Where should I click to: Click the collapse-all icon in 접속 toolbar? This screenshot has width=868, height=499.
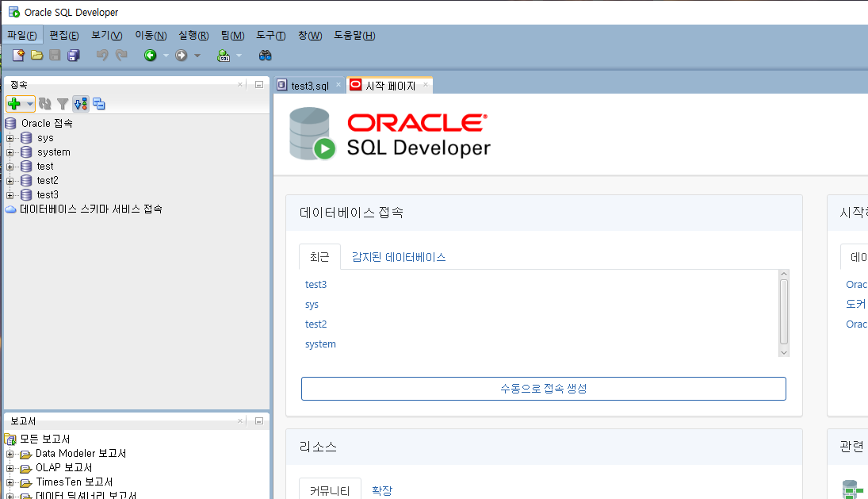tap(99, 104)
